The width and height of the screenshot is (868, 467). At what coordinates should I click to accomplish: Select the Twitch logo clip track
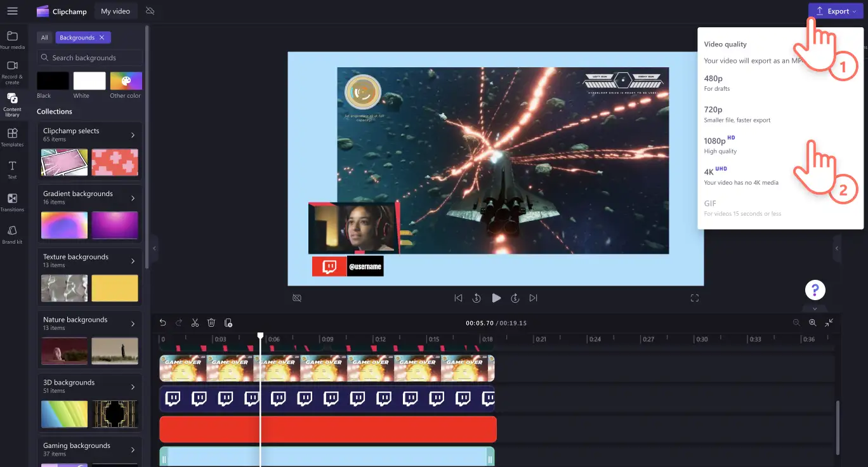(x=327, y=398)
